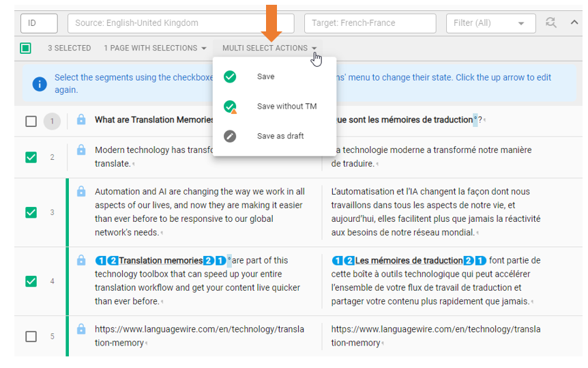Open the Multi Select Actions dropdown
This screenshot has width=588, height=368.
(x=270, y=48)
